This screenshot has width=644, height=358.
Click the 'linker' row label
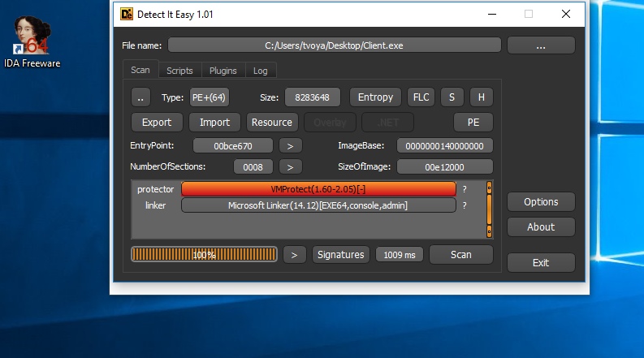155,205
